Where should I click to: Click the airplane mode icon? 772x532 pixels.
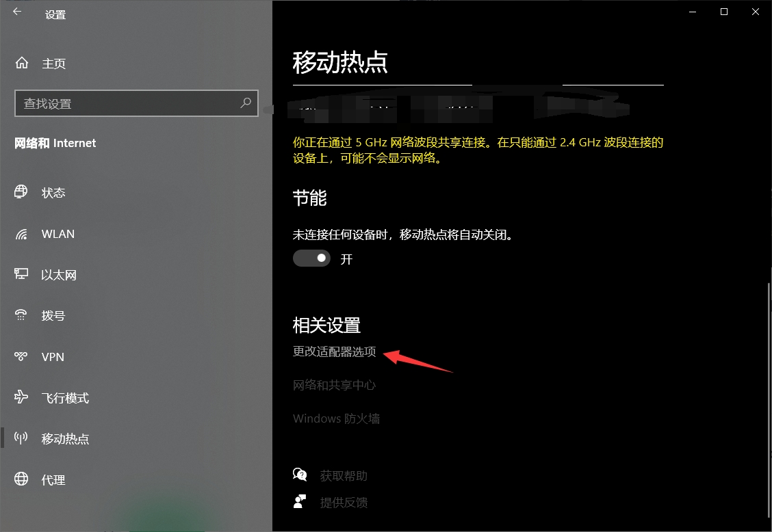tap(21, 396)
